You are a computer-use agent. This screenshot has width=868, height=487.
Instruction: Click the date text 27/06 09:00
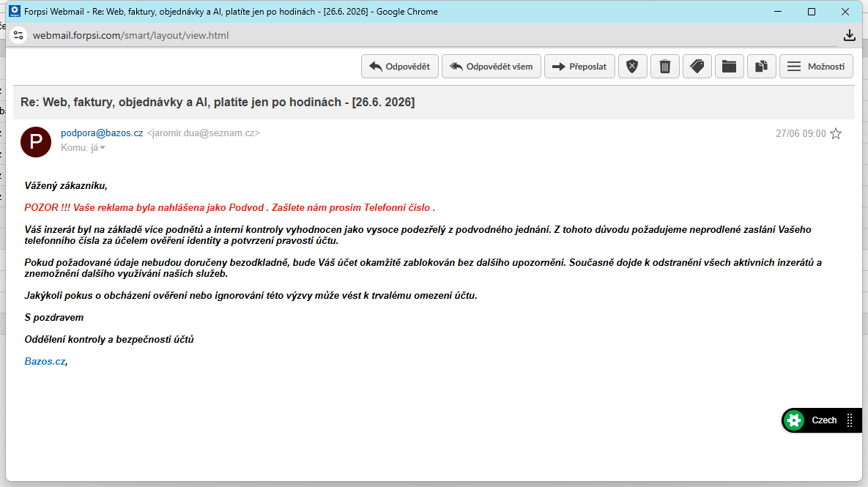pos(801,133)
